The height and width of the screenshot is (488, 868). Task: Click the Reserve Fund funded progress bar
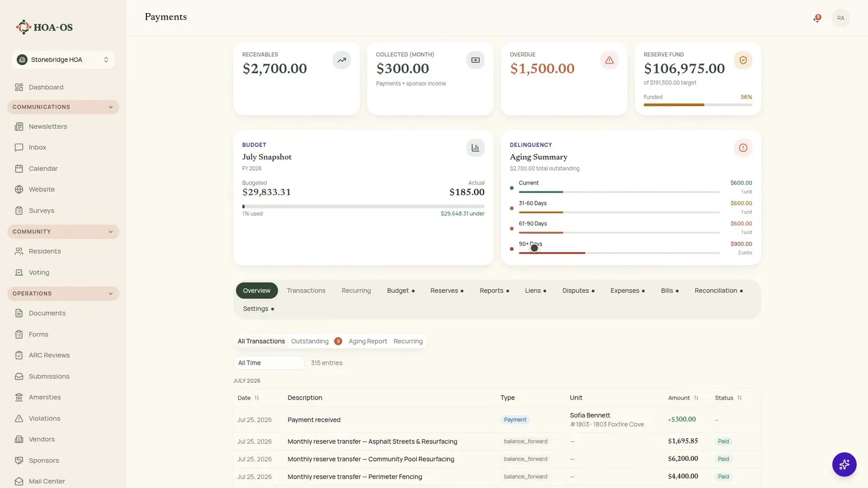(698, 105)
